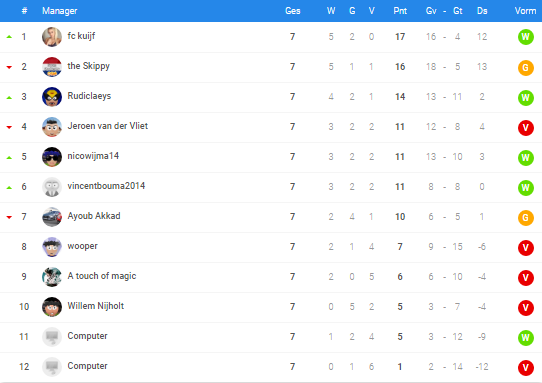Open manager profile Ayoub Akkad
Image resolution: width=542 pixels, height=383 pixels.
point(94,216)
